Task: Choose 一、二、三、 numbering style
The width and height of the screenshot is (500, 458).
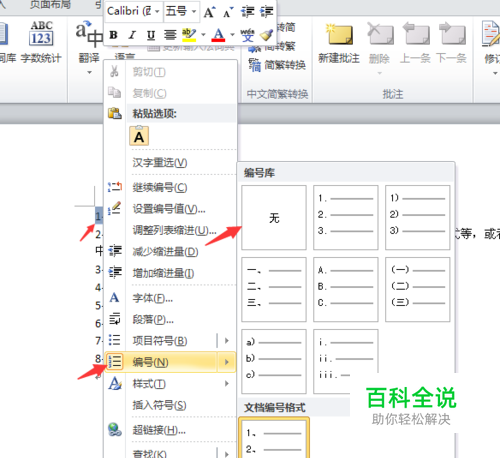Action: tap(274, 289)
